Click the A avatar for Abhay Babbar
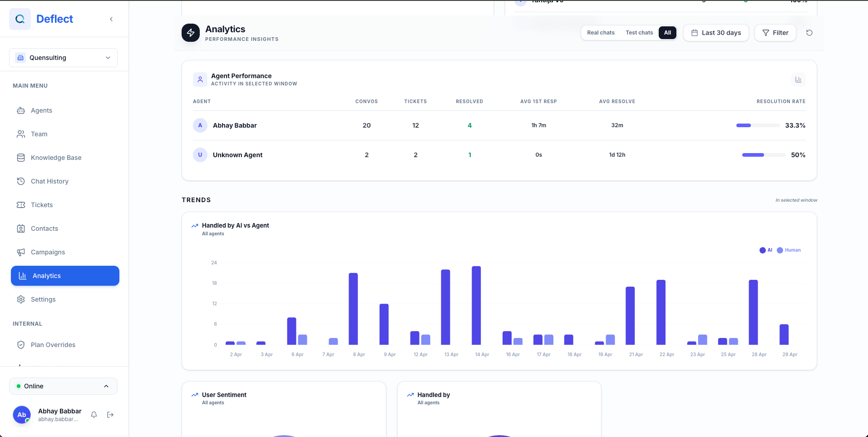Screen dimensions: 868x437 click(x=200, y=125)
